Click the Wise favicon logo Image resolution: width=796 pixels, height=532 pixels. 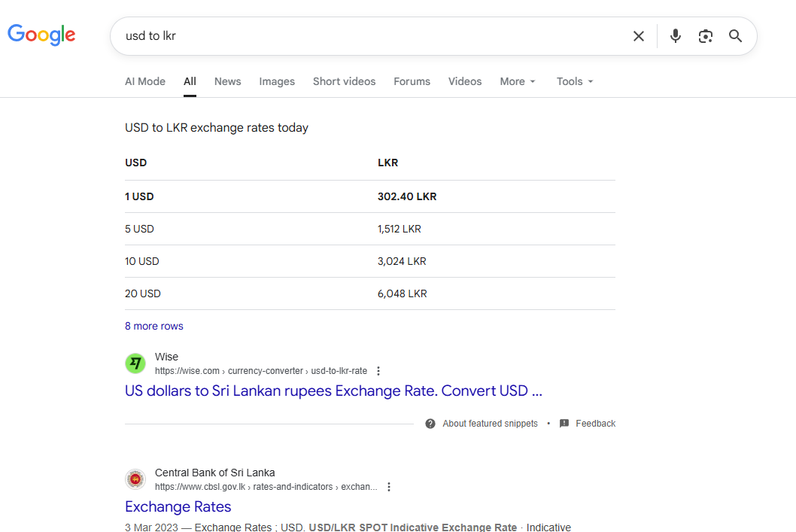135,363
